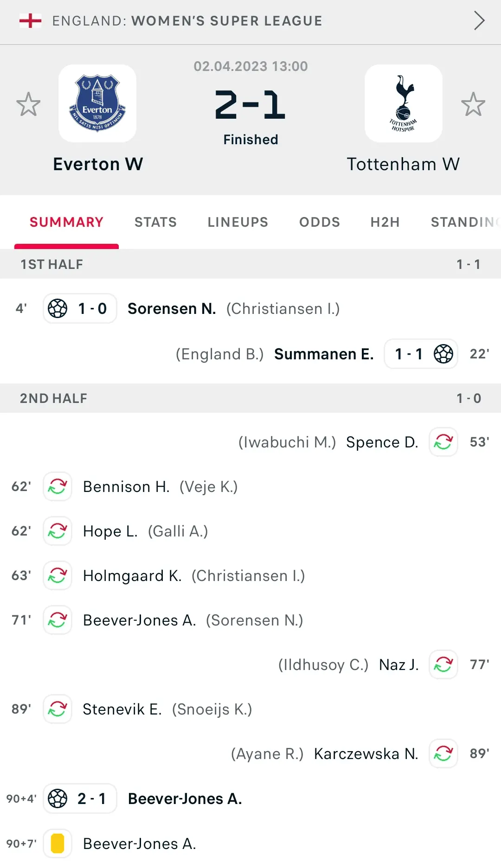The image size is (501, 868).
Task: Click the Everton club crest
Action: click(x=97, y=103)
